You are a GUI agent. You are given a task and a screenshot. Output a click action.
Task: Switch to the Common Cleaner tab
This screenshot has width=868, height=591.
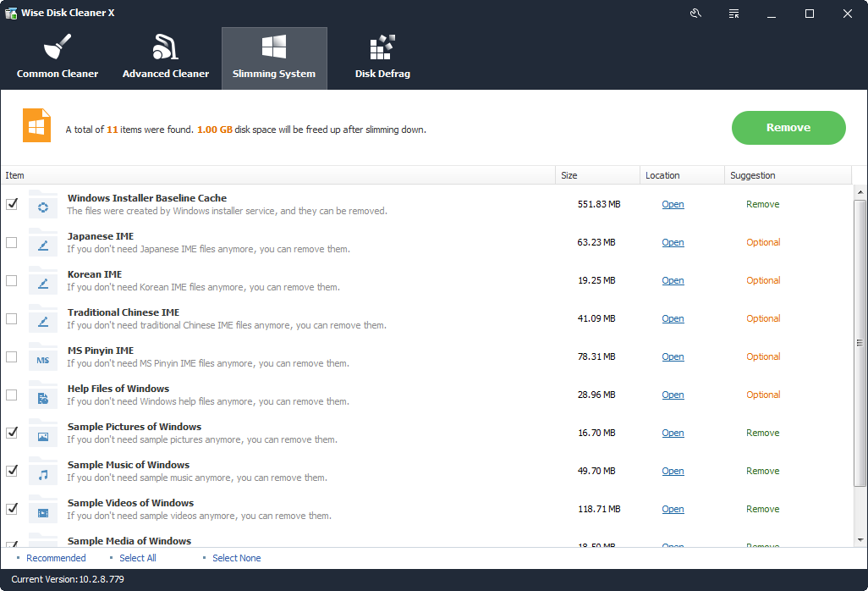point(58,58)
